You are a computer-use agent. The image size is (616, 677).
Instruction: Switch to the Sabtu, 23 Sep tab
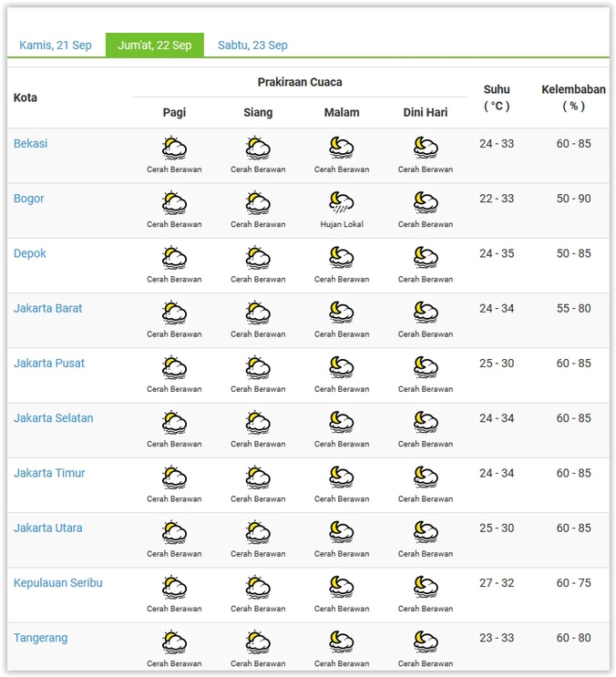pos(252,46)
